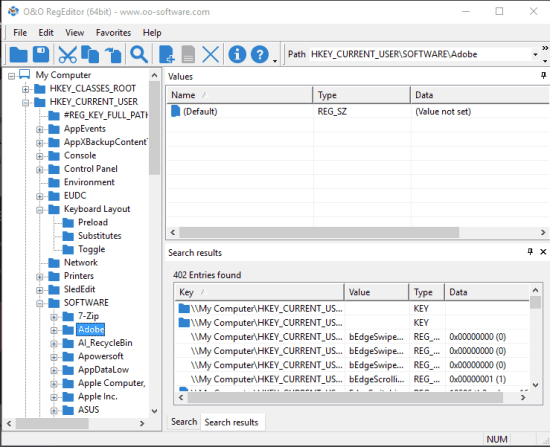Click the save disk toolbar icon

pos(41,54)
